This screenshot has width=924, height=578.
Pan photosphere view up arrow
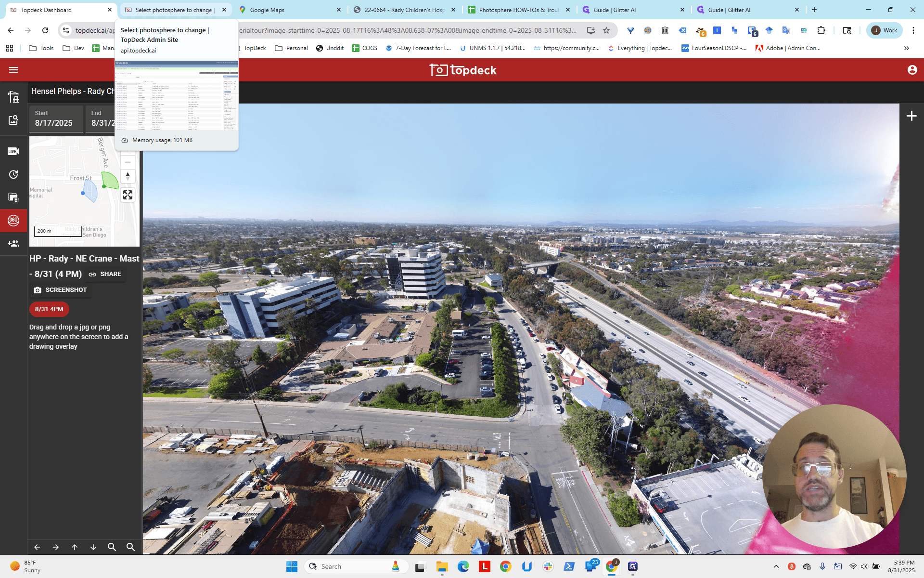pos(75,547)
